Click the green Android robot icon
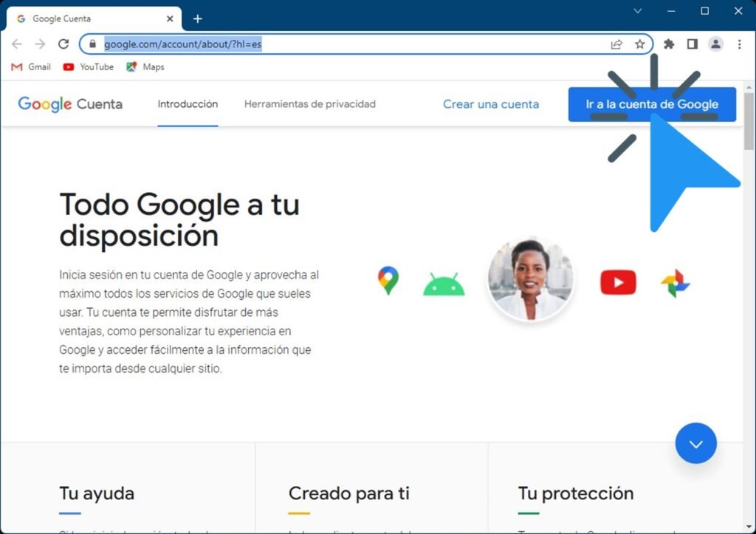 [x=444, y=284]
